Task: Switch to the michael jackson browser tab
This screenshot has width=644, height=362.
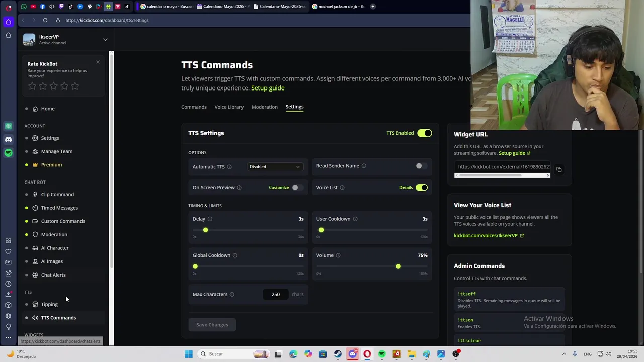Action: tap(338, 6)
